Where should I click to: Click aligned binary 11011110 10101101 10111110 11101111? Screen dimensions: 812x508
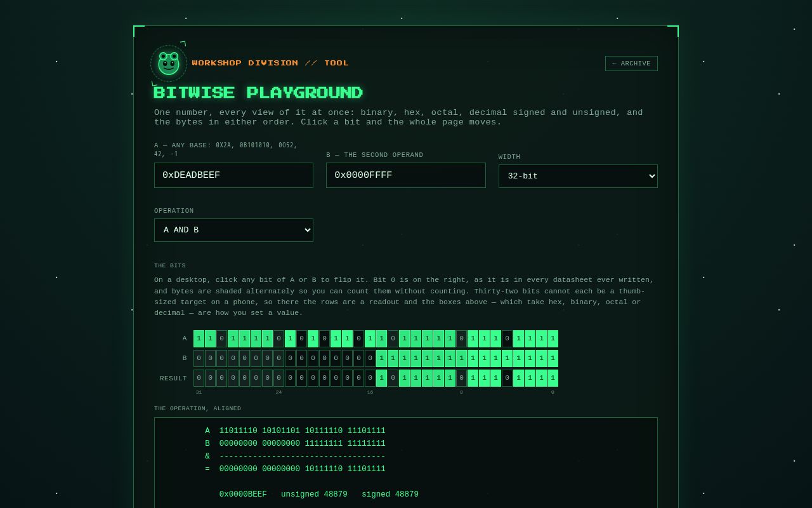coord(303,431)
